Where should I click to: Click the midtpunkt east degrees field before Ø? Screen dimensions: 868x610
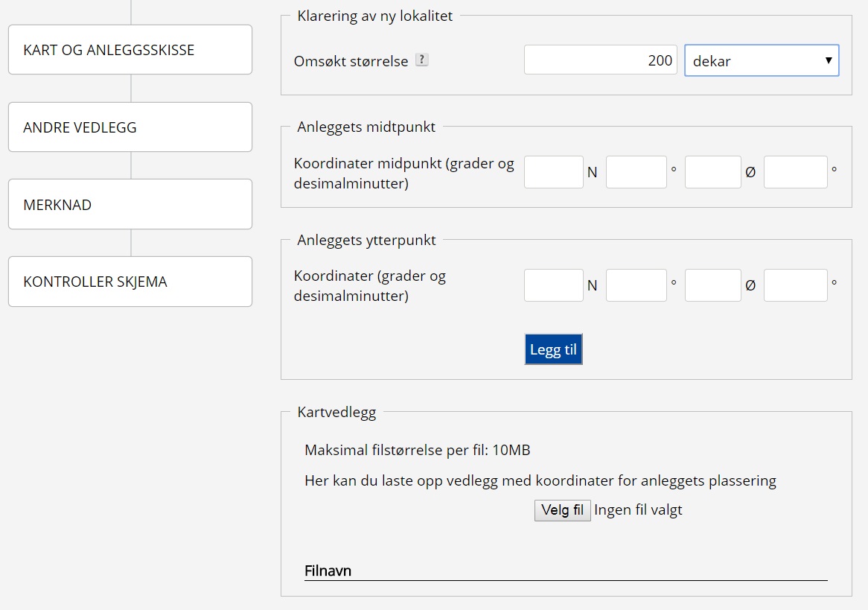(x=712, y=172)
